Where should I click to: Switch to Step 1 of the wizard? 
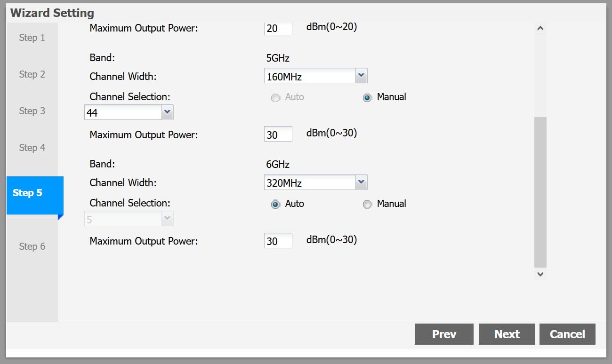tap(32, 38)
